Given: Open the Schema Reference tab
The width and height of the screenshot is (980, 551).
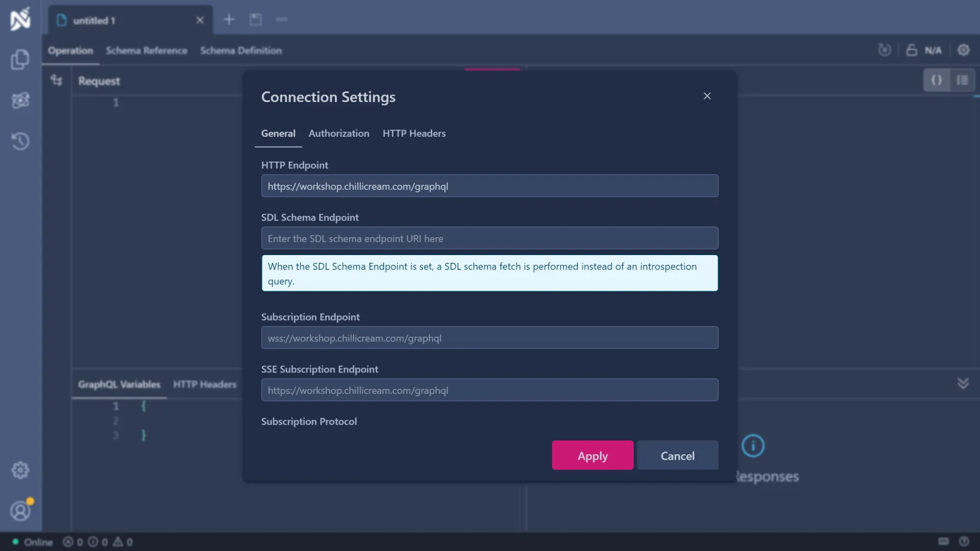Looking at the screenshot, I should tap(146, 51).
